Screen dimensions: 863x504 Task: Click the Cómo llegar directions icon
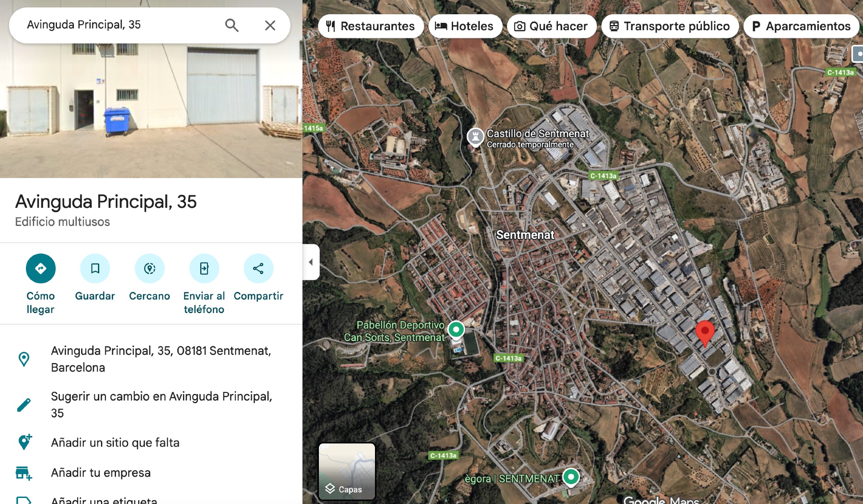pyautogui.click(x=41, y=269)
